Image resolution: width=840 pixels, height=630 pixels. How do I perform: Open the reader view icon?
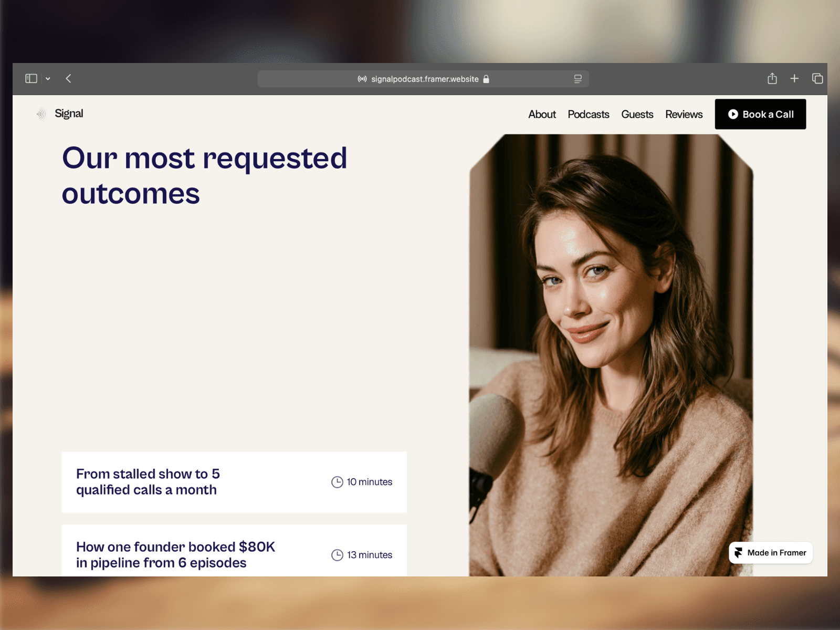coord(578,79)
